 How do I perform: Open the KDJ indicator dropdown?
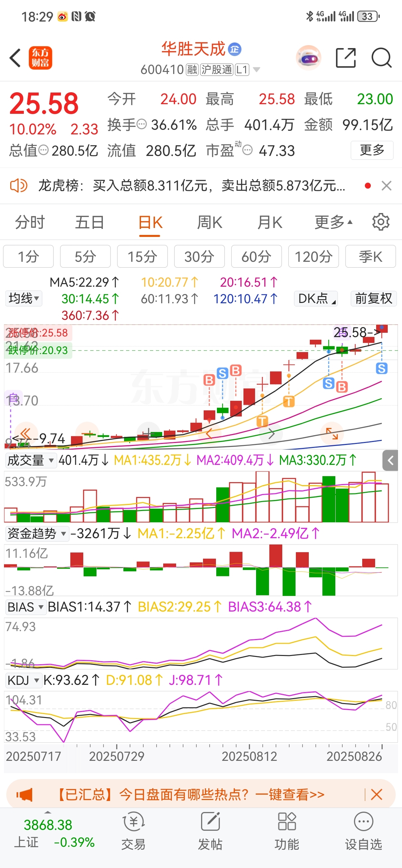[23, 681]
